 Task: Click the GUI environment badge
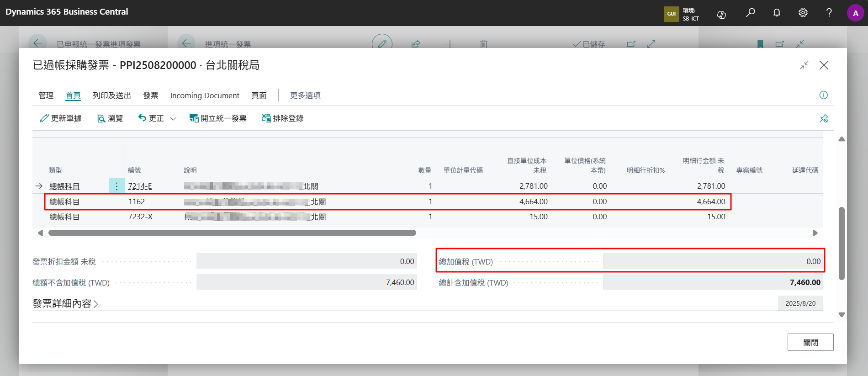672,14
